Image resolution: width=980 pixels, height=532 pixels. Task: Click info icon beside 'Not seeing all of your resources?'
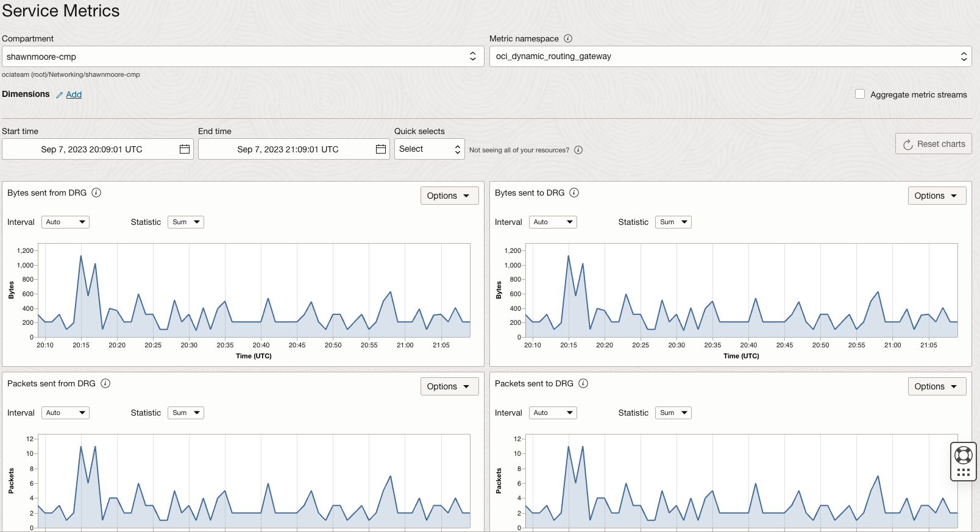[x=578, y=150]
